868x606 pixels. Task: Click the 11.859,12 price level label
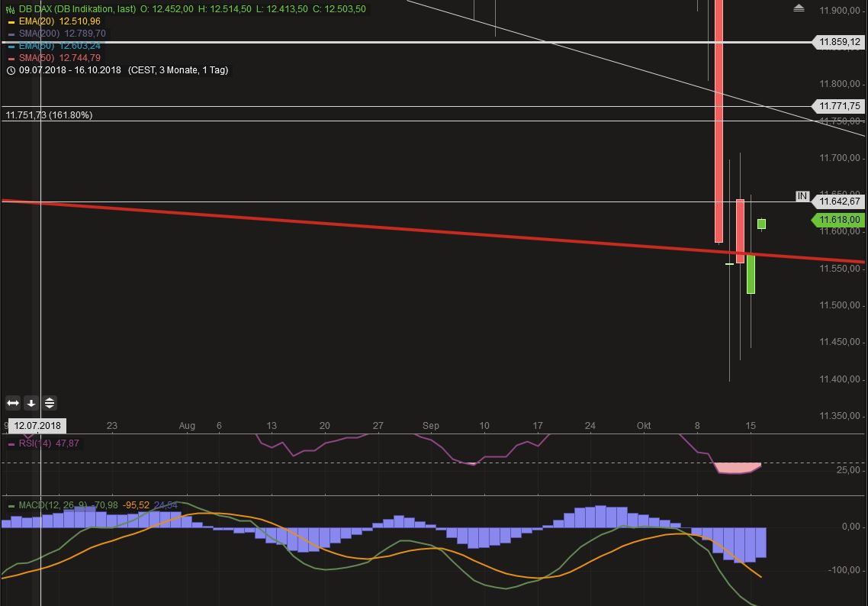(x=839, y=43)
